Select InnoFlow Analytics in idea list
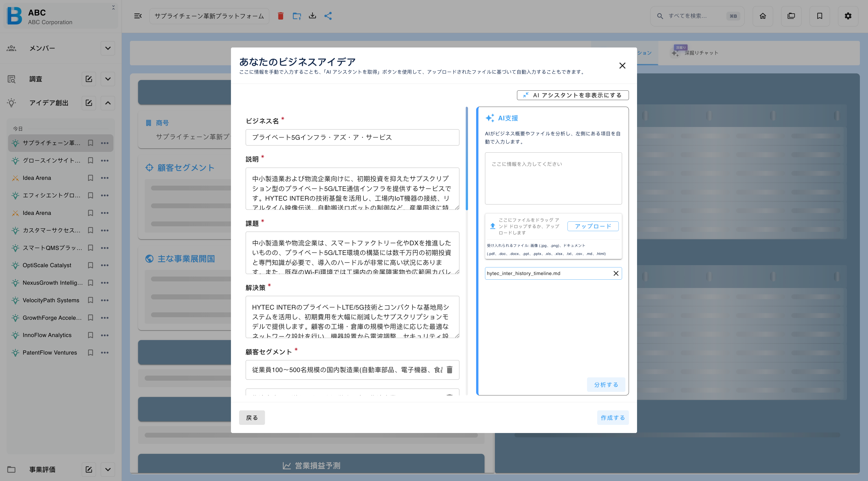 coord(47,335)
